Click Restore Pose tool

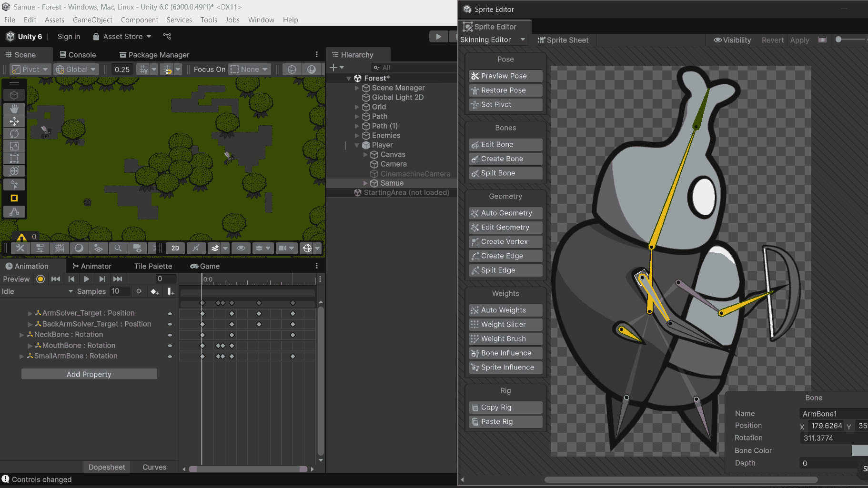click(505, 90)
